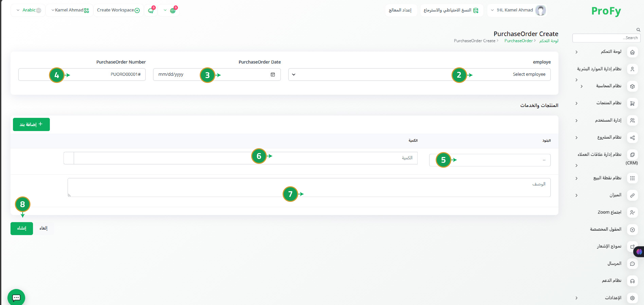Screen dimensions: 644x305
Task: Click the grid icon for نظام نقطة البيع
Action: 632,178
